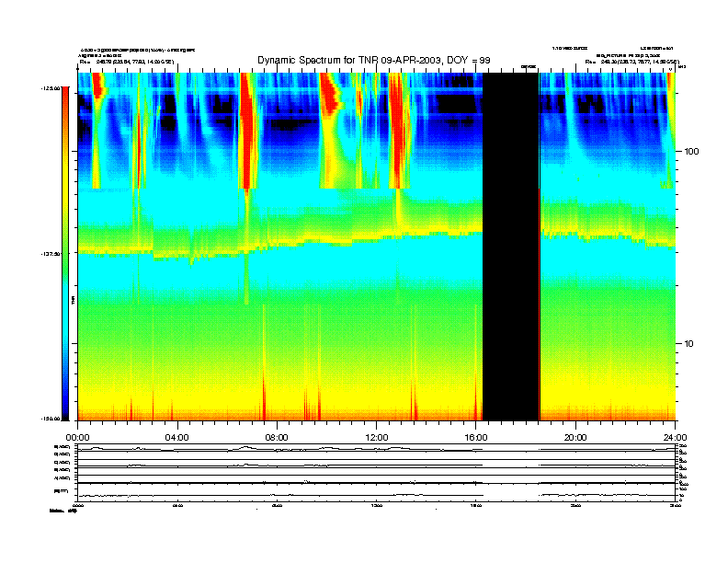Click the 10 frequency axis label

click(x=689, y=344)
